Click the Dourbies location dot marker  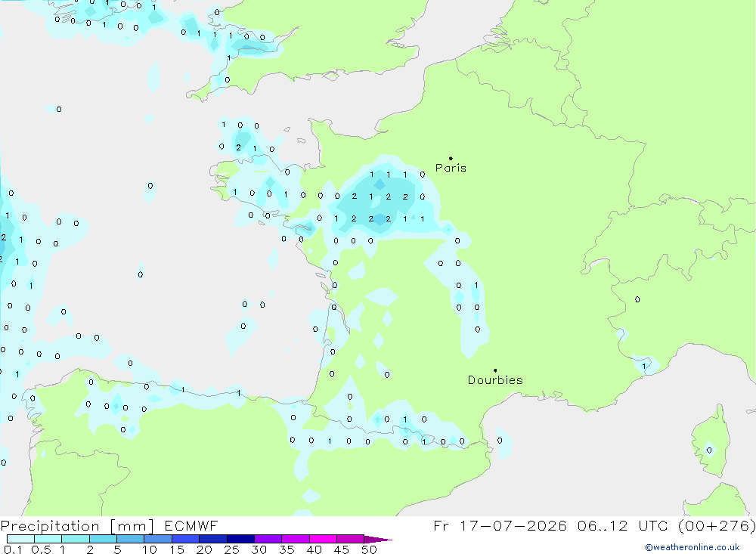(495, 370)
